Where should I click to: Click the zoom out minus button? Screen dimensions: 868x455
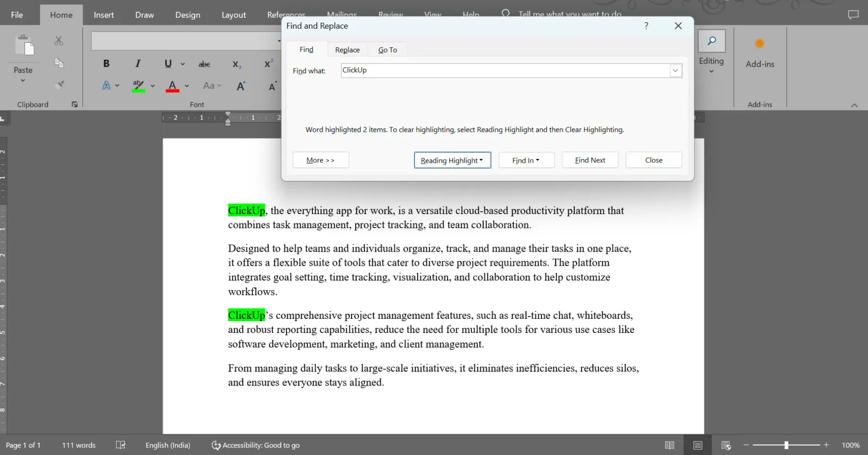(746, 445)
